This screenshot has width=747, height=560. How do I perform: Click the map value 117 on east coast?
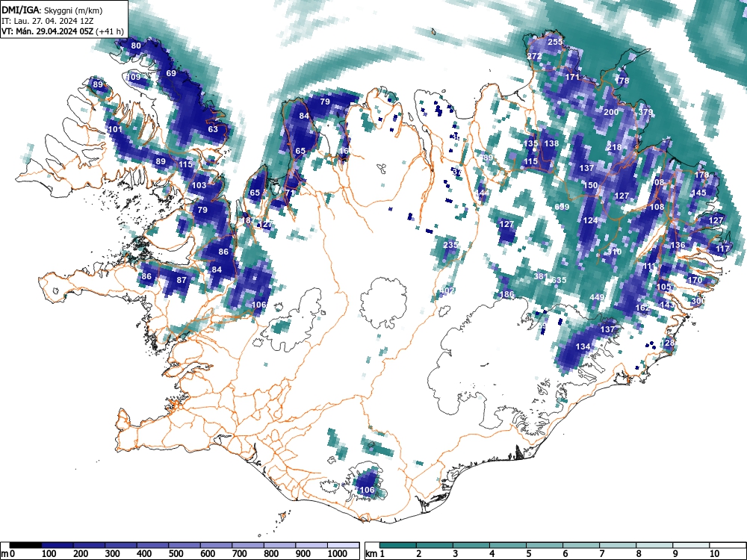click(x=722, y=249)
